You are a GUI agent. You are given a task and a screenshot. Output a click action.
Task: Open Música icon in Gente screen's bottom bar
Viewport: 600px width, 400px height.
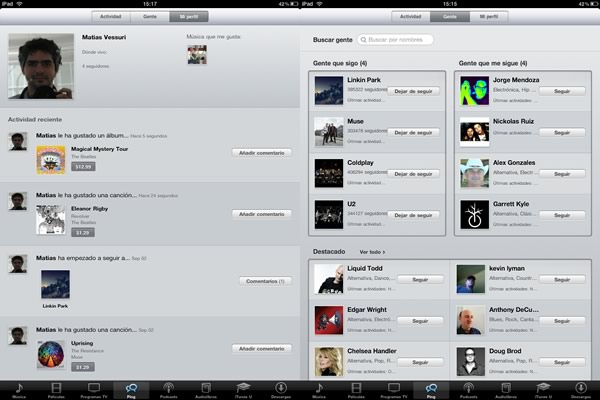click(319, 390)
